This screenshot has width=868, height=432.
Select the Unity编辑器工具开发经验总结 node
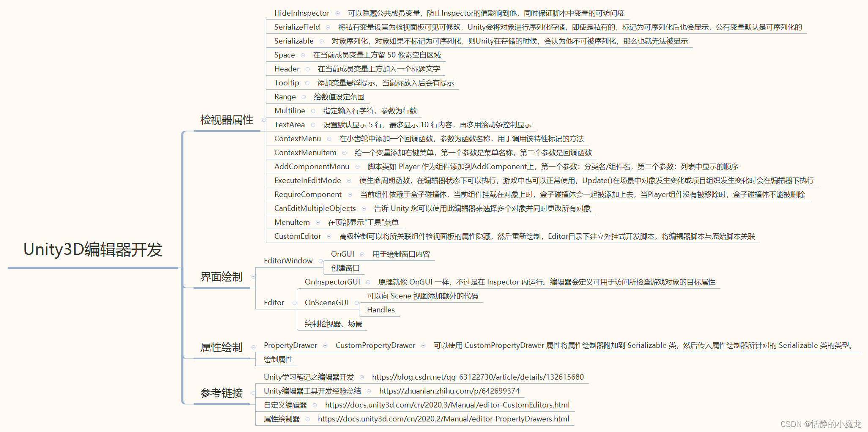[x=312, y=391]
